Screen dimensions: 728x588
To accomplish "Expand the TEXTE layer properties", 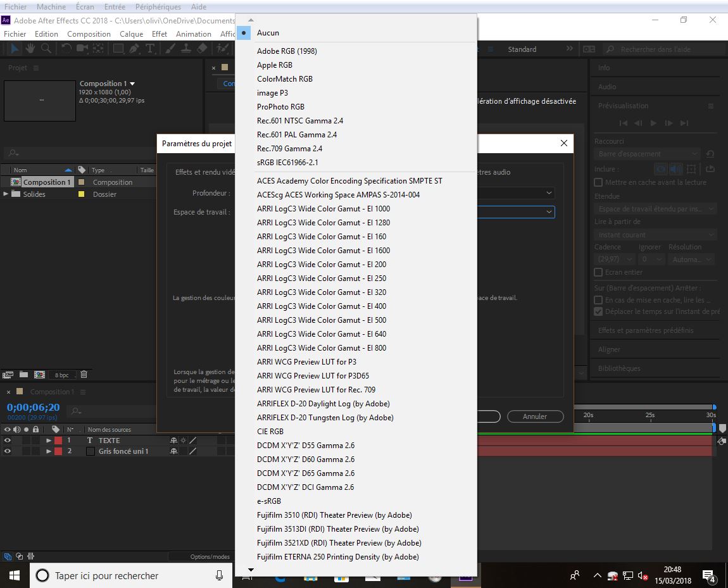I will [x=49, y=441].
